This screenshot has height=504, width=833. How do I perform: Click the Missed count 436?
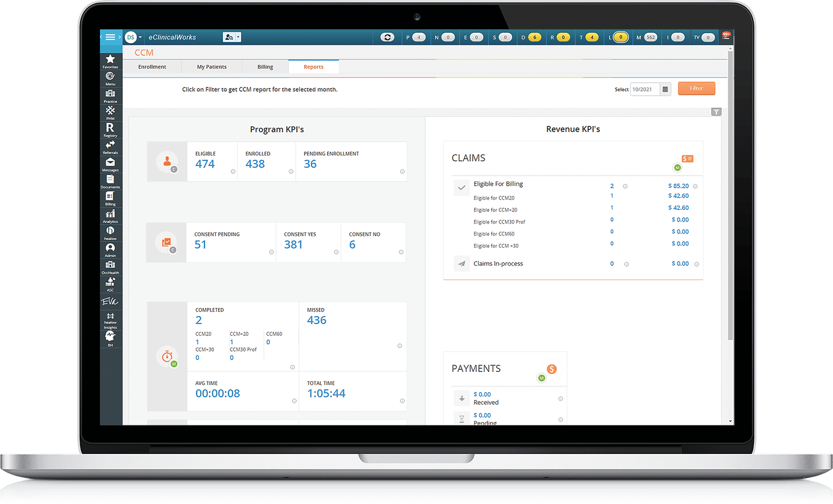(317, 320)
